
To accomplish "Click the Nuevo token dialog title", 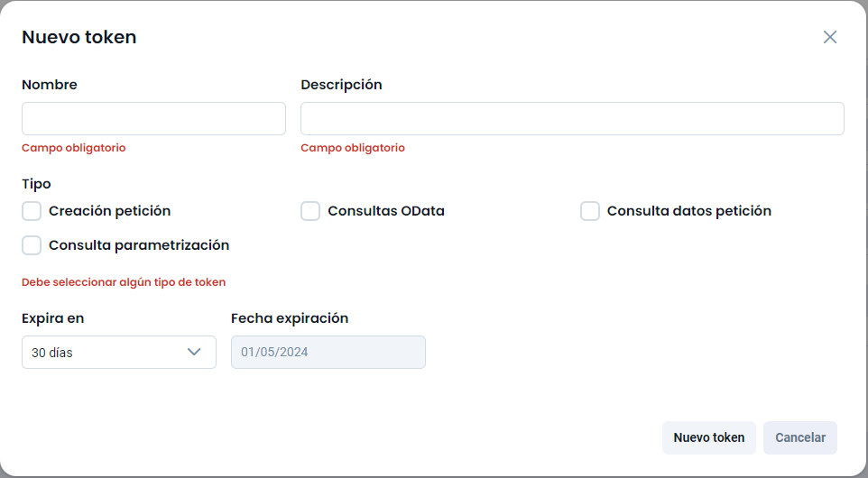I will [x=79, y=37].
